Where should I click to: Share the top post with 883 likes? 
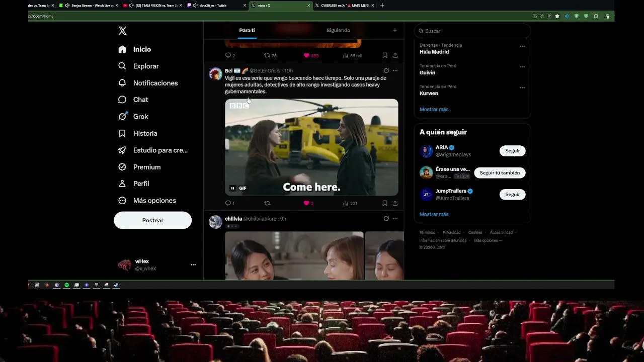[395, 55]
